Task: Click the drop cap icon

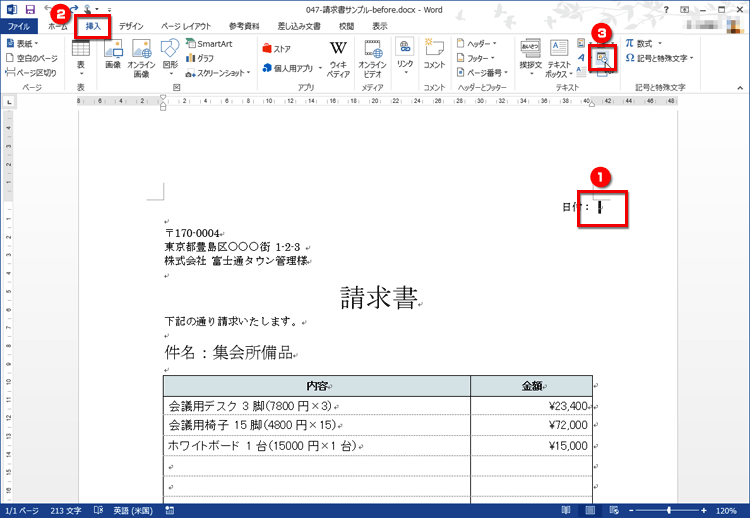Action: click(581, 72)
